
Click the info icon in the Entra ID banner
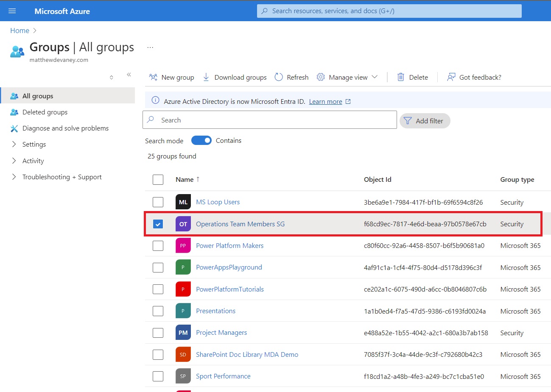pos(155,101)
